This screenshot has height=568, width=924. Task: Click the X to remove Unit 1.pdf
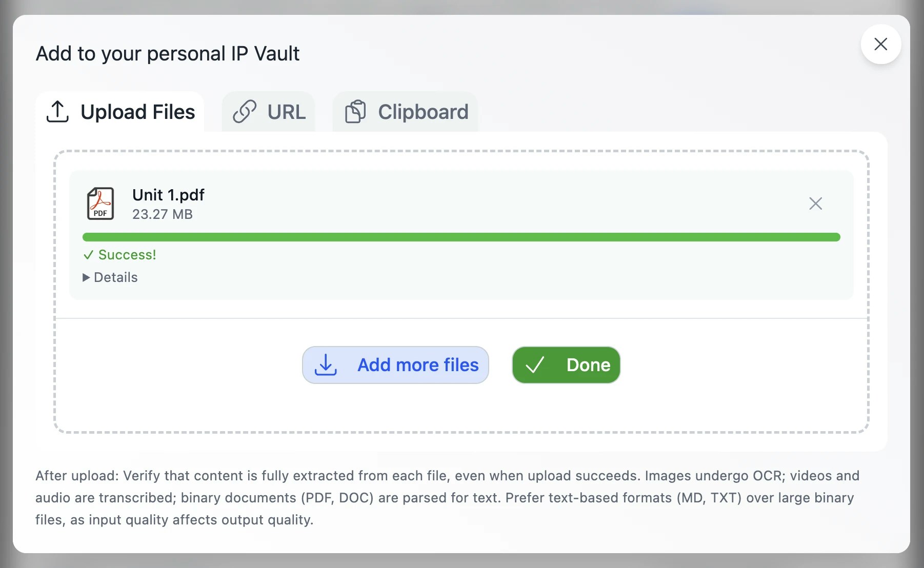pyautogui.click(x=816, y=204)
